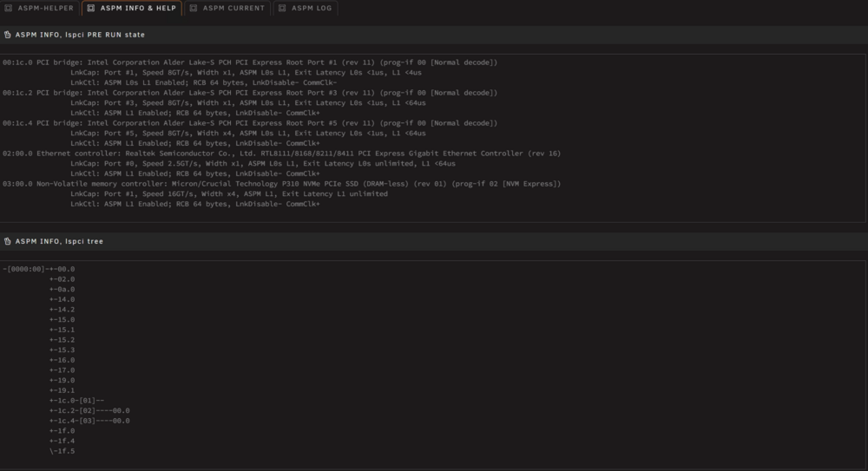Click tree row +-15.2

tap(62, 340)
